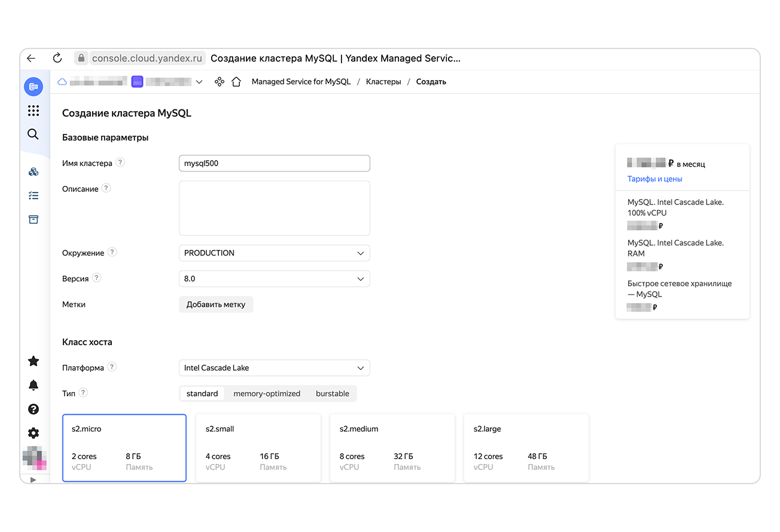Open the Окружение dropdown showing PRODUCTION

coord(275,253)
